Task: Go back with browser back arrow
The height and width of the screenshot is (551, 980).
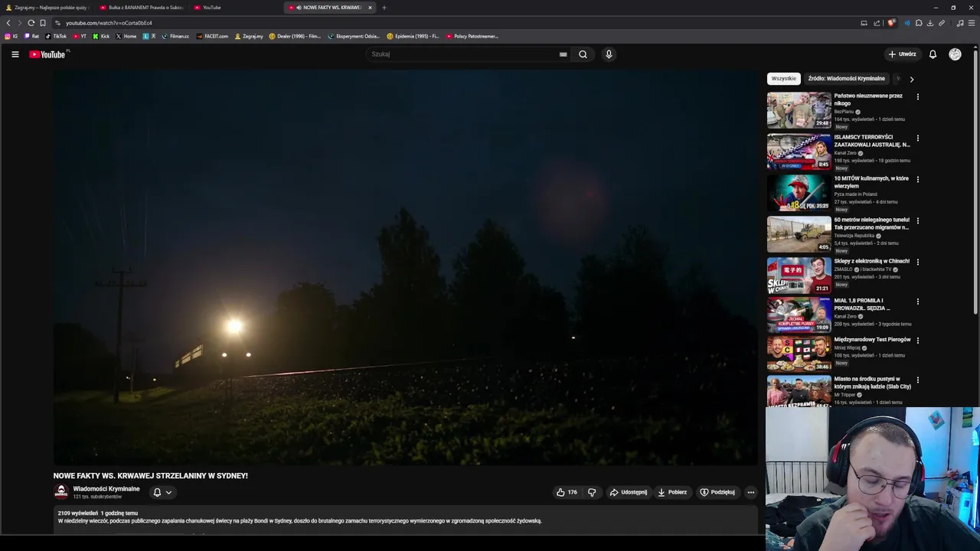Action: 8,23
